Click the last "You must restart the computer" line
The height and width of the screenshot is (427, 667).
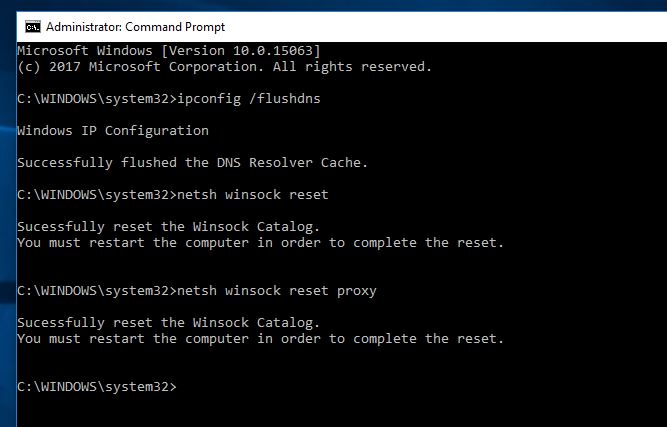(260, 339)
